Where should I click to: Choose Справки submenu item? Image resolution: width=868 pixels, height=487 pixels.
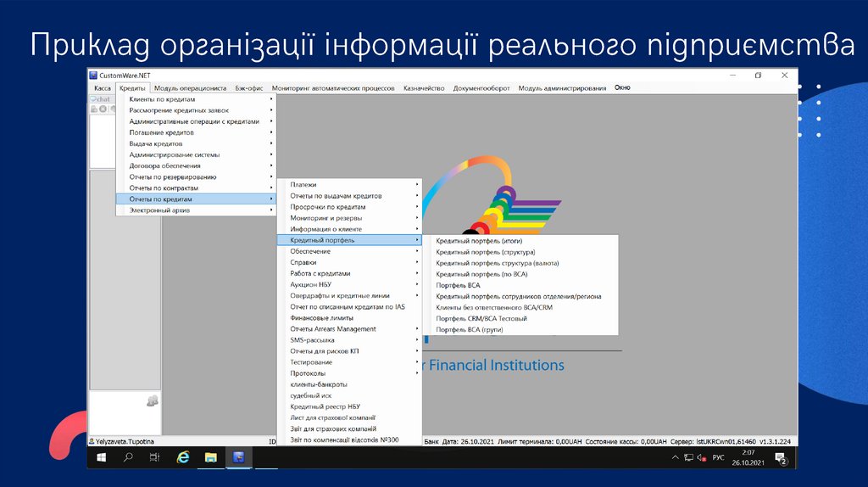pos(349,262)
